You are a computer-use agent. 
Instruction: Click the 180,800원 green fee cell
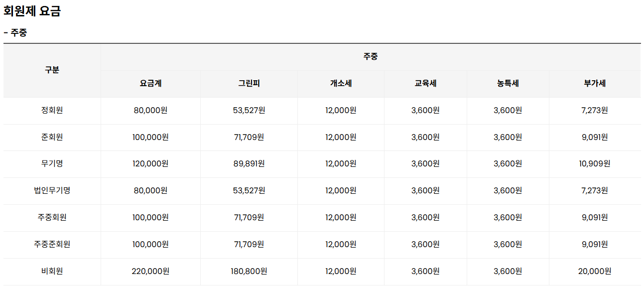coord(249,271)
